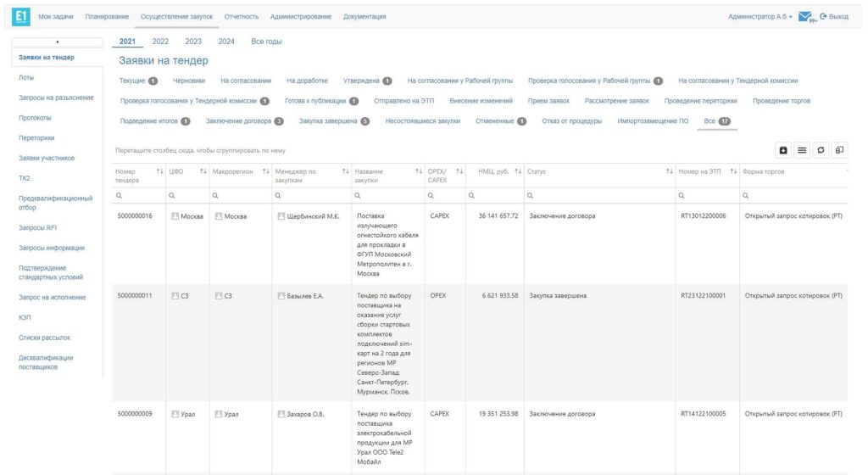868x475 pixels.
Task: Click the Статус column search field
Action: [x=598, y=195]
